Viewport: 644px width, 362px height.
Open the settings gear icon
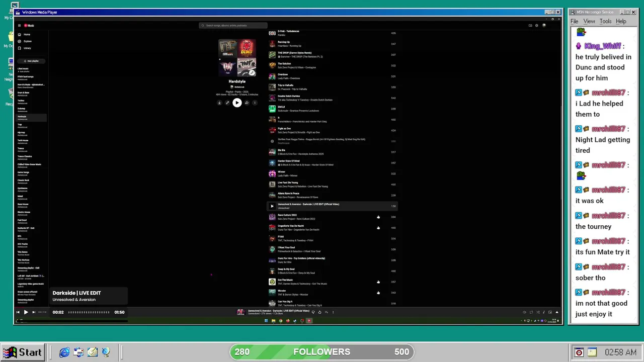[536, 26]
